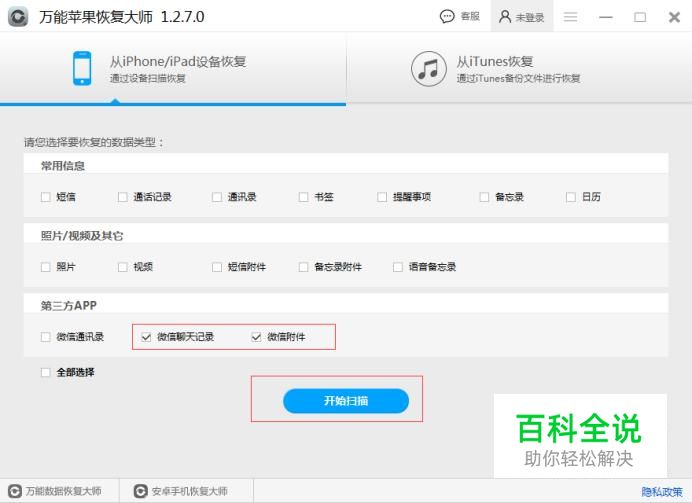Click the 开始扫描 button
The height and width of the screenshot is (503, 692).
click(346, 401)
